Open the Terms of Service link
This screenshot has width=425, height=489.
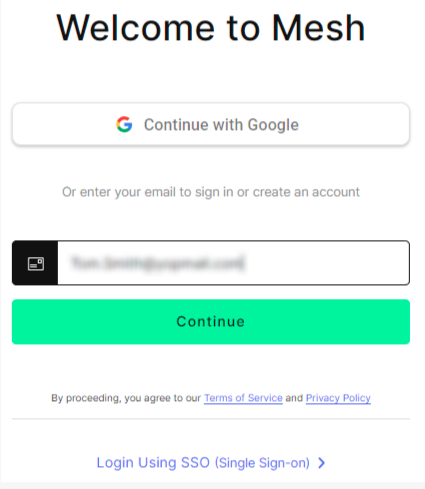click(x=243, y=398)
